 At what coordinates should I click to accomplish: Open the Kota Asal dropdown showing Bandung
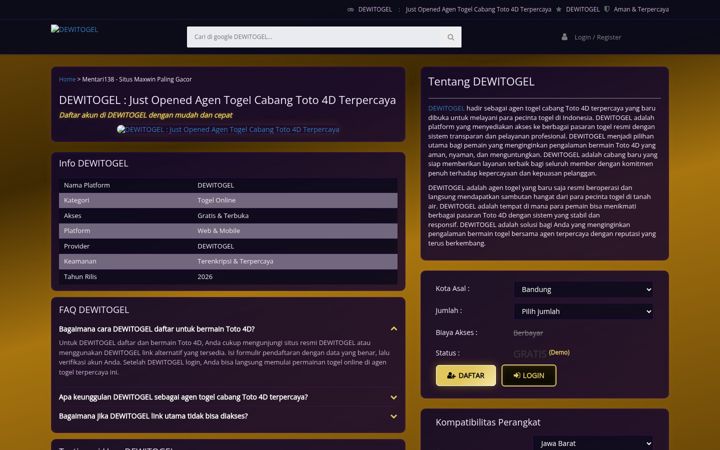pos(584,289)
